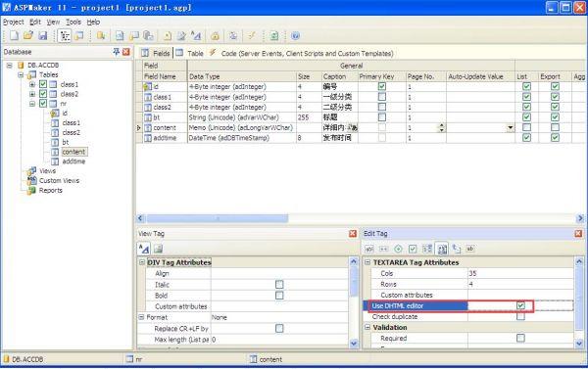Viewport: 588px width, 369px height.
Task: Click the Save Project disk icon
Action: (x=43, y=35)
